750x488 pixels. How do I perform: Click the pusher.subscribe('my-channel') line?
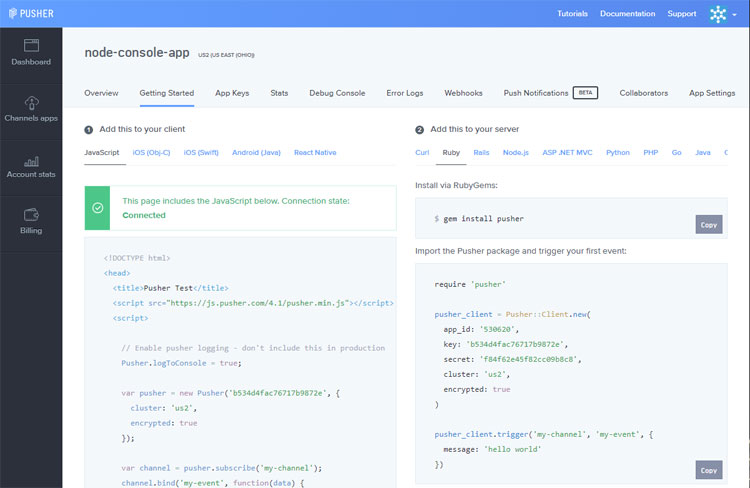click(221, 468)
